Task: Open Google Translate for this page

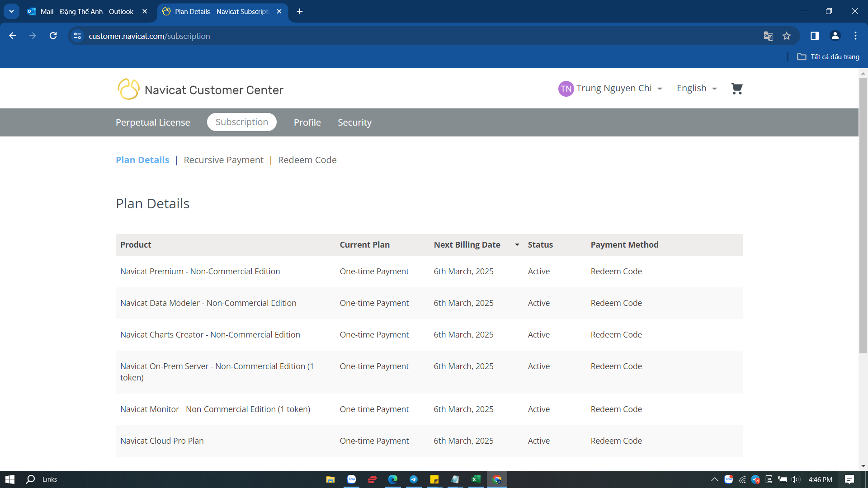Action: (768, 36)
